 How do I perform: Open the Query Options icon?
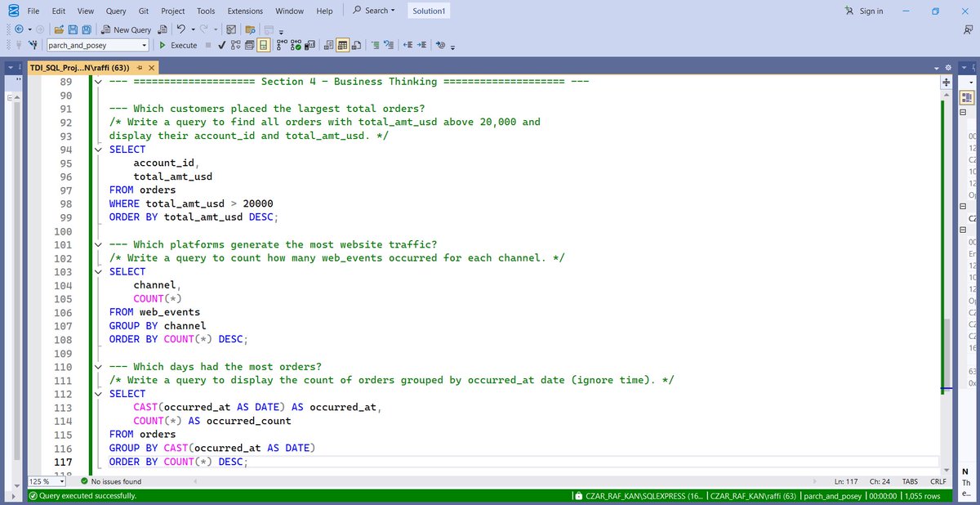click(250, 45)
